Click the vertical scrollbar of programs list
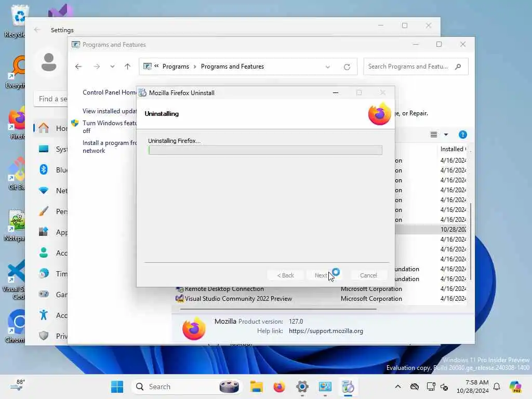This screenshot has height=399, width=532. tap(471, 241)
